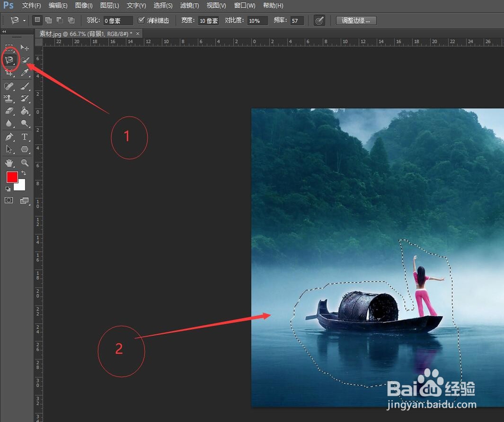
Task: Open the 编辑(E) menu
Action: tap(58, 6)
